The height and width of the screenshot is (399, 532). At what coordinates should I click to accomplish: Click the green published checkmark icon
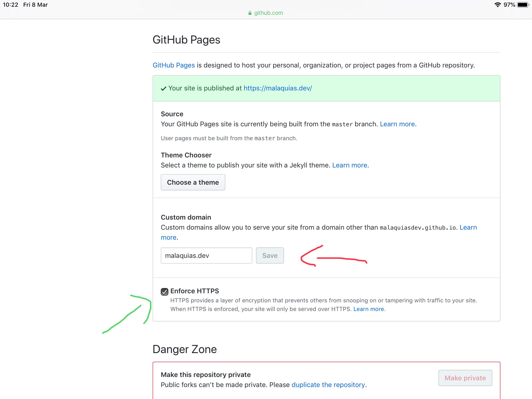[164, 89]
